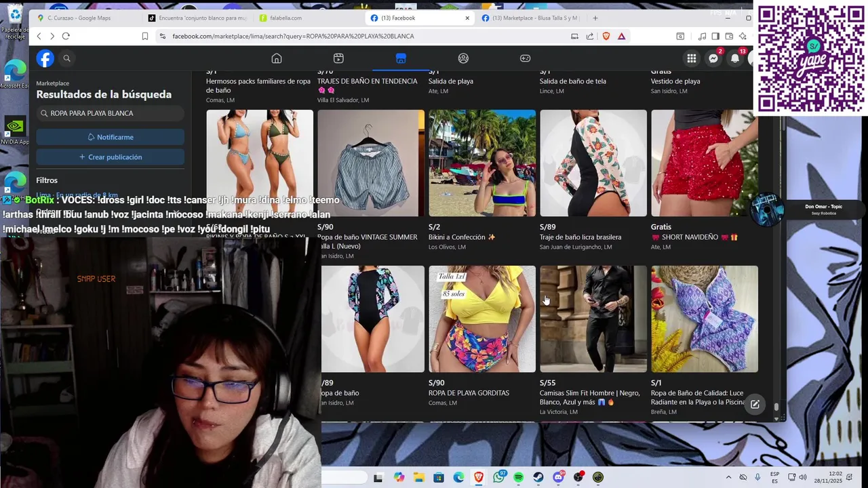This screenshot has height=488, width=868.
Task: Open Camisas Slim Fit Hombre thumbnail
Action: [593, 319]
